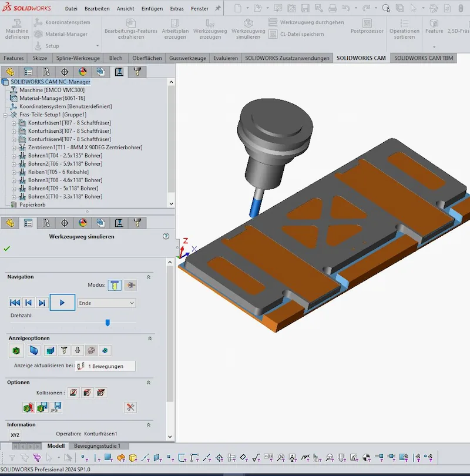Click the grayed-out Save icon in top toolbar
470x476 pixels.
(x=305, y=8)
